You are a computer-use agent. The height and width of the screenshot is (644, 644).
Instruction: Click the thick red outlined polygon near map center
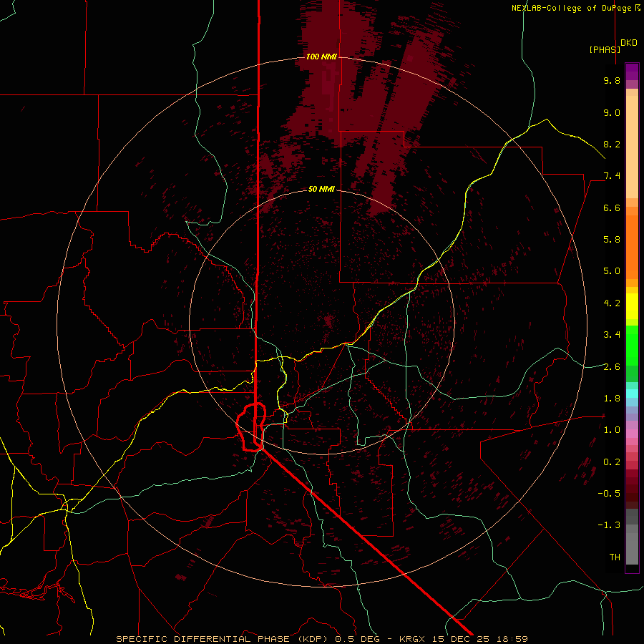pyautogui.click(x=251, y=427)
